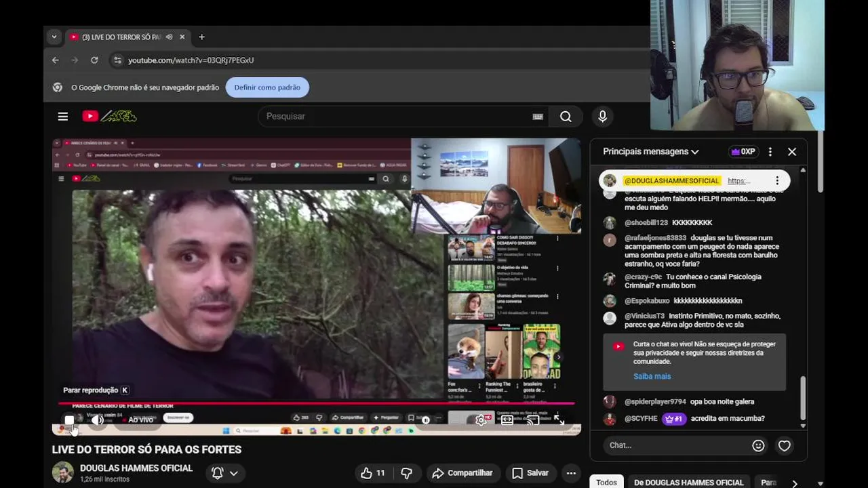This screenshot has width=868, height=488.
Task: Click chat scrollbar thumb
Action: click(x=803, y=399)
